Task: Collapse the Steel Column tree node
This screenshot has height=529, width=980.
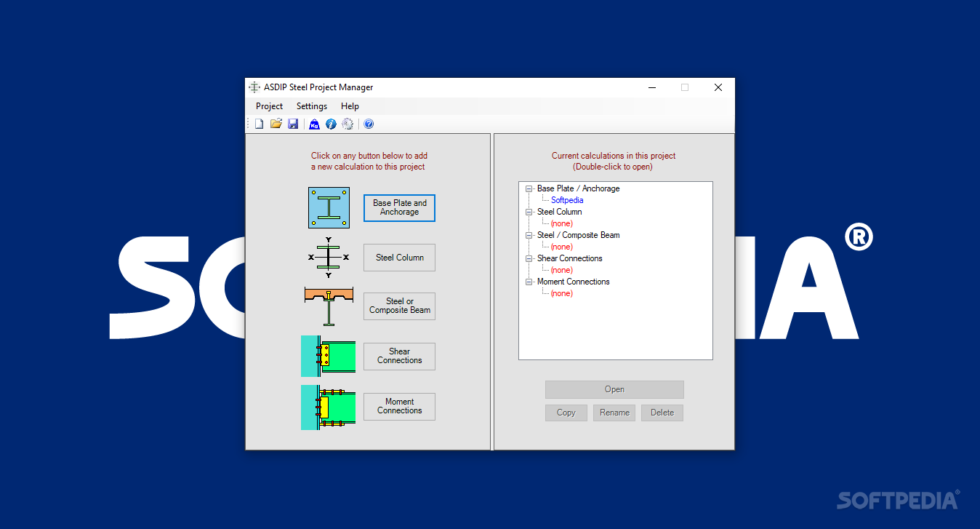Action: click(529, 212)
